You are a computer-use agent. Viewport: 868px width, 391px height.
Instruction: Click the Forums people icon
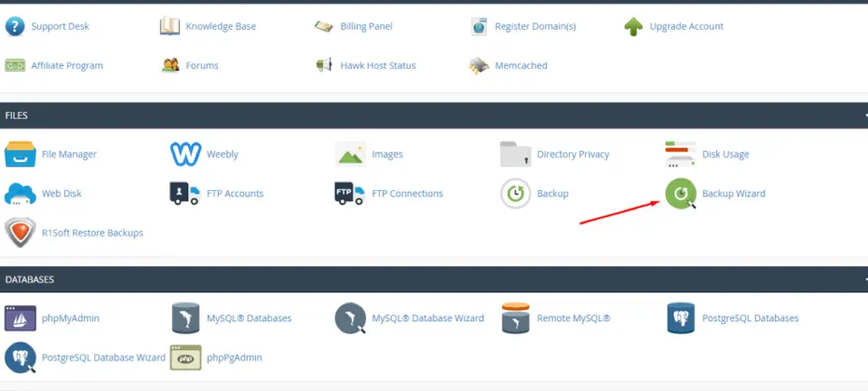tap(171, 65)
